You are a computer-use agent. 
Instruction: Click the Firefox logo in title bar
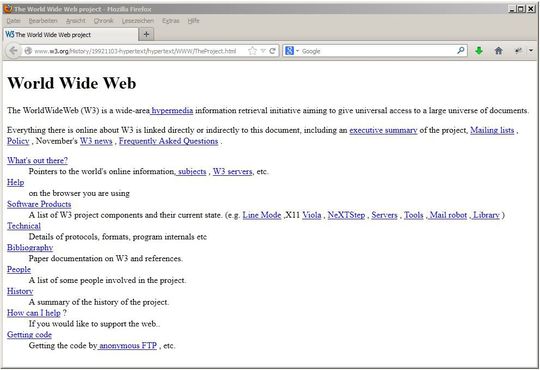8,9
